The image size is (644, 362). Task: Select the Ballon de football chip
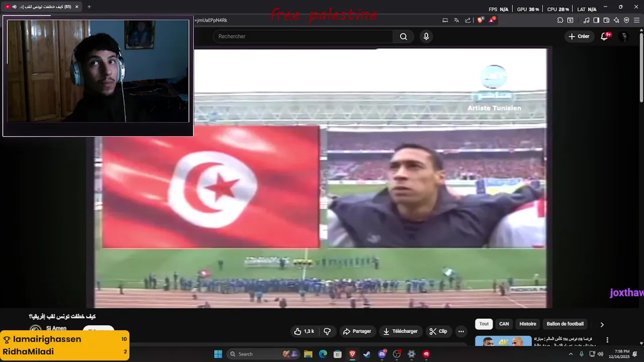click(565, 324)
